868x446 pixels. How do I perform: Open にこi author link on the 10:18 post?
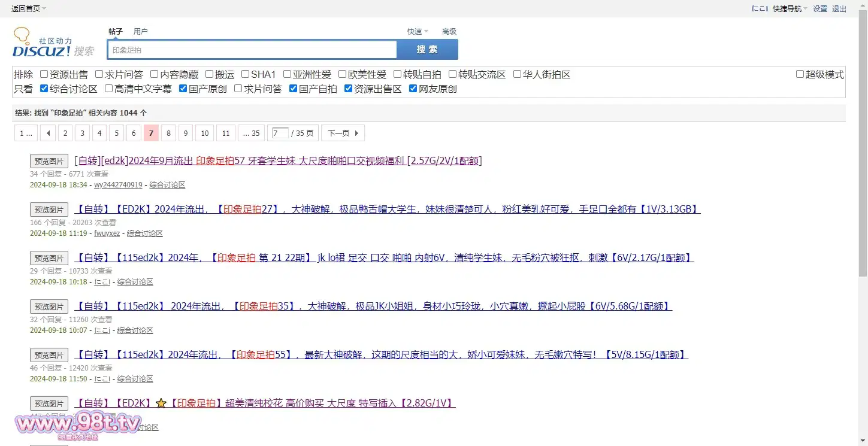coord(102,282)
